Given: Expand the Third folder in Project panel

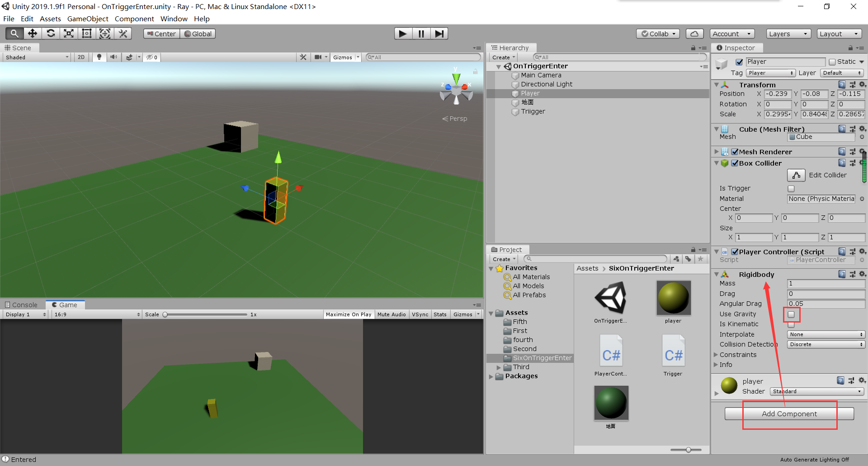Looking at the screenshot, I should (x=499, y=367).
